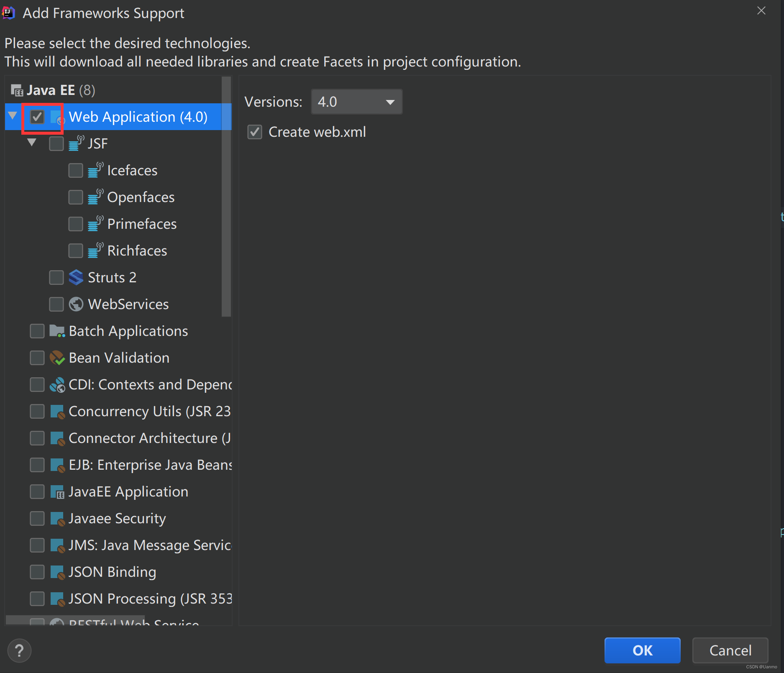The height and width of the screenshot is (673, 784).
Task: Check the Concurrency Utils checkbox
Action: tap(37, 411)
